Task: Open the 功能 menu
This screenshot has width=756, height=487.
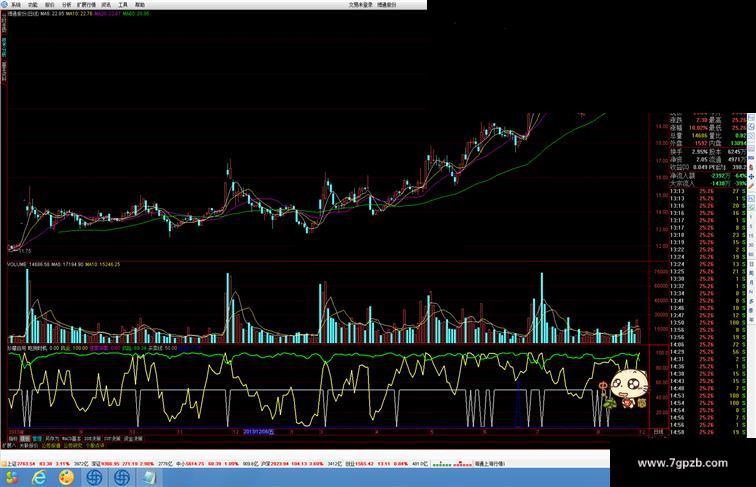Action: click(32, 4)
